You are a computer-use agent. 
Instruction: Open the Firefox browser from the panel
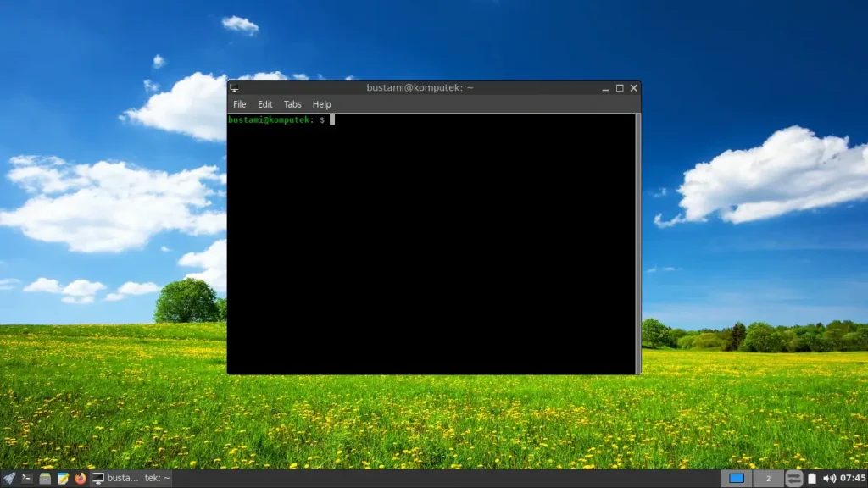81,478
